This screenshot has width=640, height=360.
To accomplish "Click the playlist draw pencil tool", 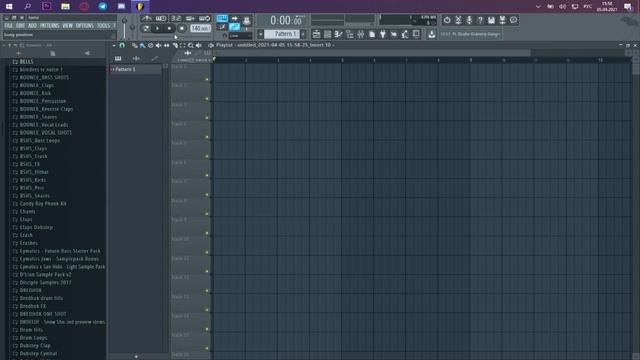I will click(134, 45).
